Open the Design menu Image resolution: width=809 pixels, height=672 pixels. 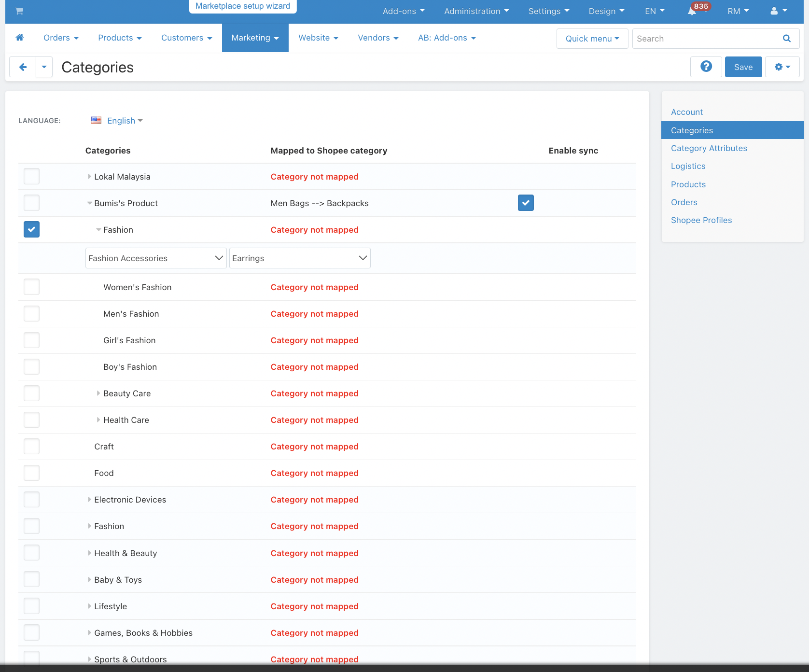click(x=606, y=11)
